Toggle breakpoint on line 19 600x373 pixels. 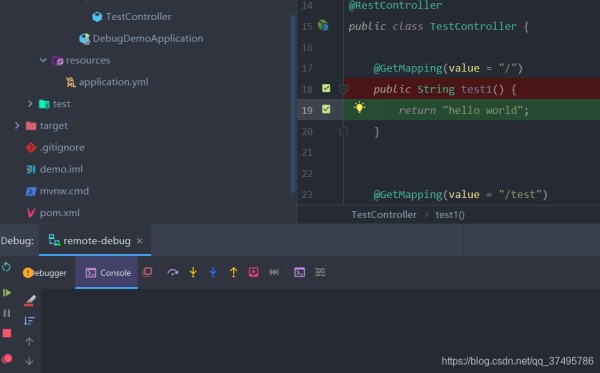click(x=326, y=109)
